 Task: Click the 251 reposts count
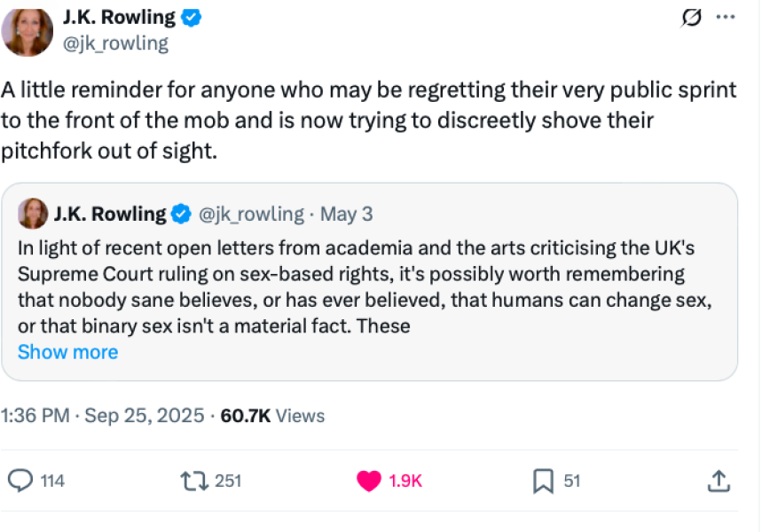click(228, 481)
